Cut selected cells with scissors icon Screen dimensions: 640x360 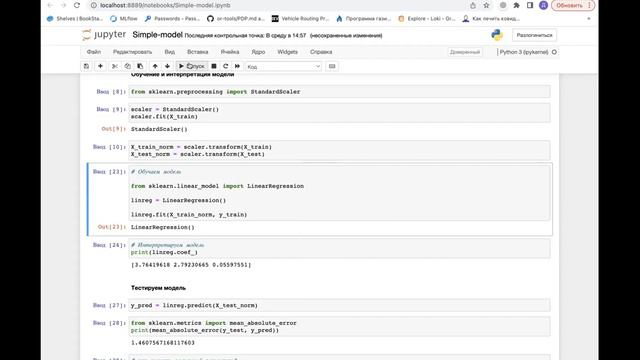tap(115, 66)
